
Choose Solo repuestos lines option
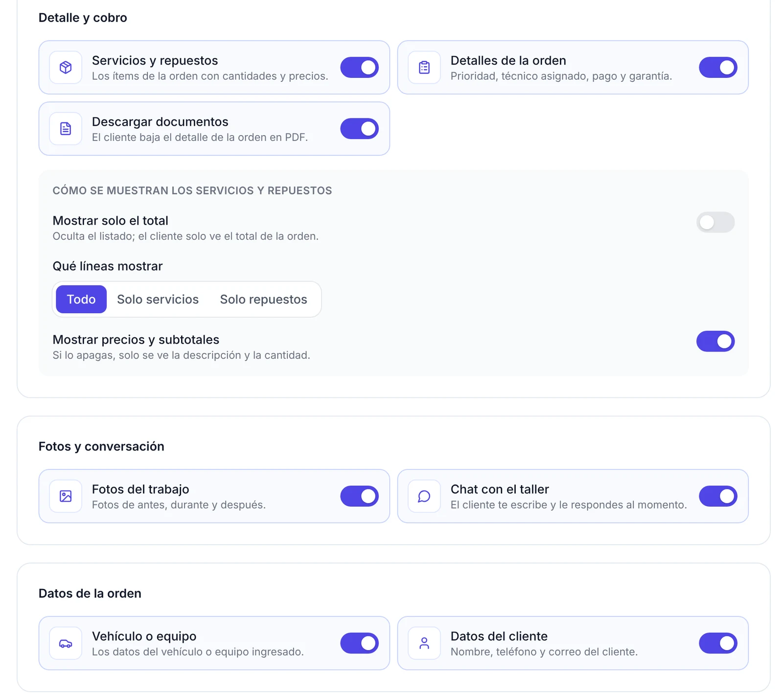click(x=264, y=299)
